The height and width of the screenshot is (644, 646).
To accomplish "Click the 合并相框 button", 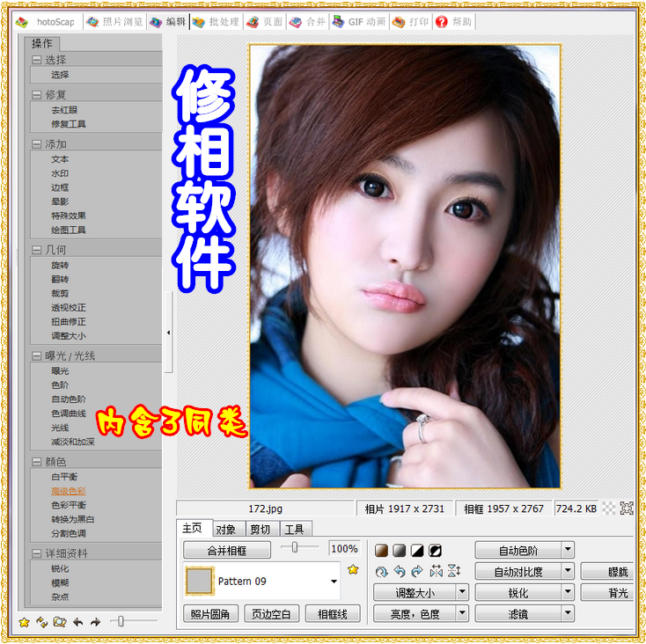I will (226, 550).
